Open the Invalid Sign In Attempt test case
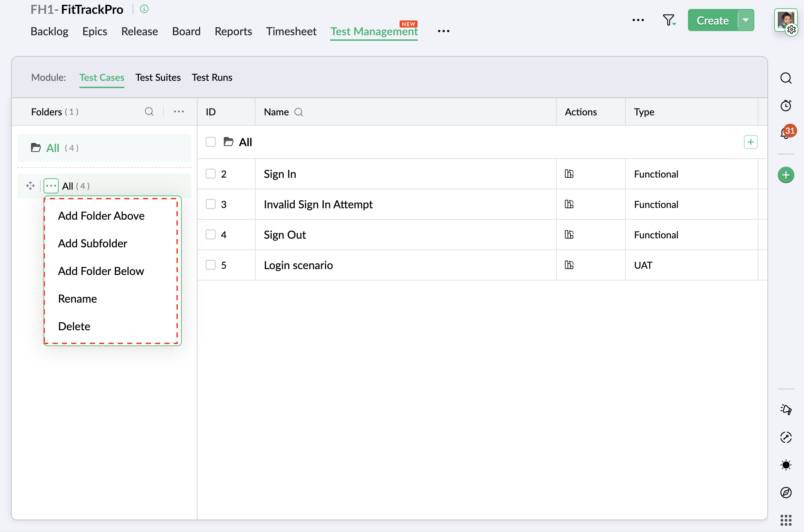Screen dimensions: 804x532 click(318, 204)
